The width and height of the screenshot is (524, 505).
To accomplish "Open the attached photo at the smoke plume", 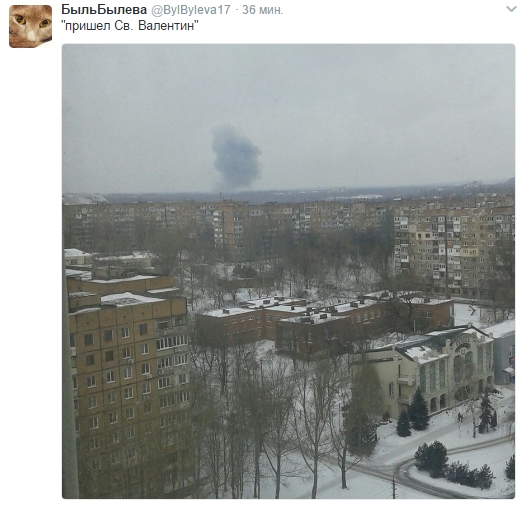I will pyautogui.click(x=236, y=157).
